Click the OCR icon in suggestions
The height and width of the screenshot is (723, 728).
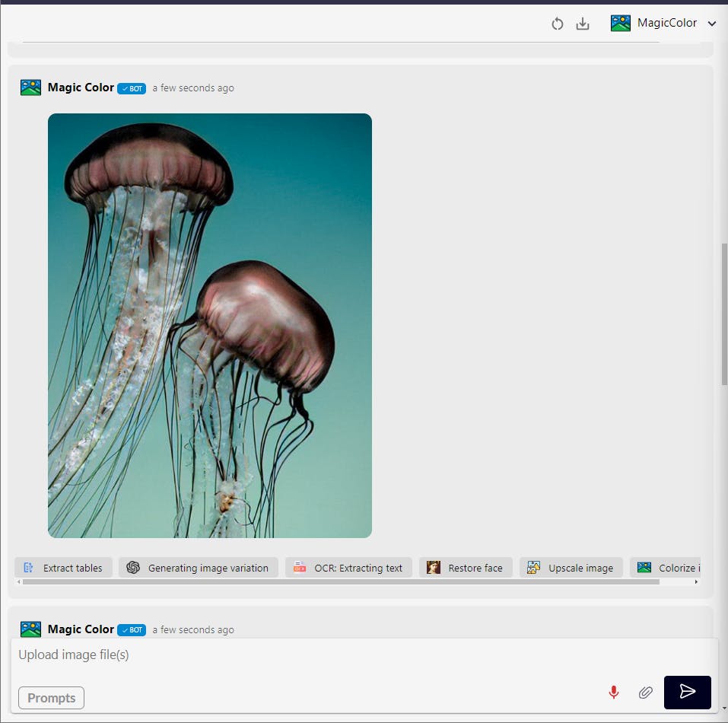300,568
